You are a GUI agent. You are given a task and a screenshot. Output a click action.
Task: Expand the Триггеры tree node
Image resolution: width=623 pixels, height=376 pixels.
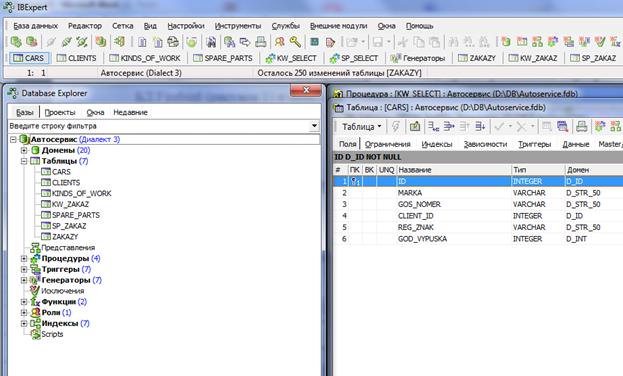point(24,269)
